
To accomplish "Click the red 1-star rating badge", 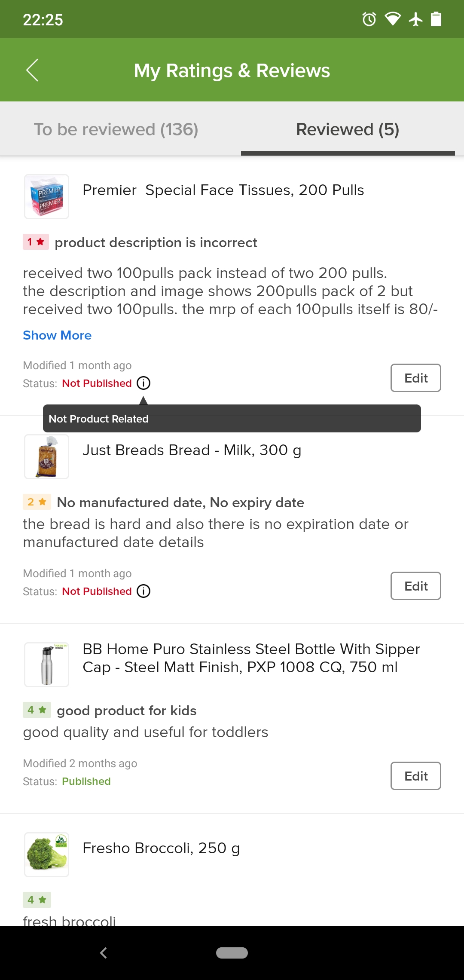I will (37, 242).
